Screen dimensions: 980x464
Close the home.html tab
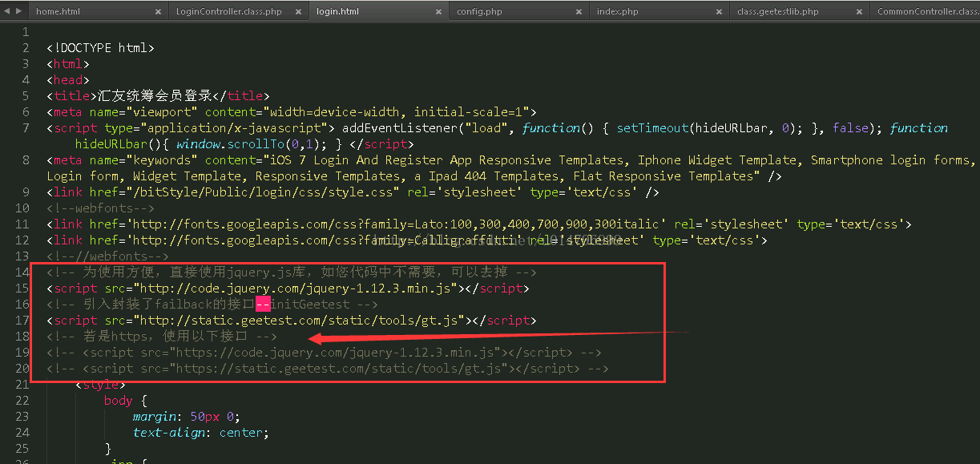[158, 11]
